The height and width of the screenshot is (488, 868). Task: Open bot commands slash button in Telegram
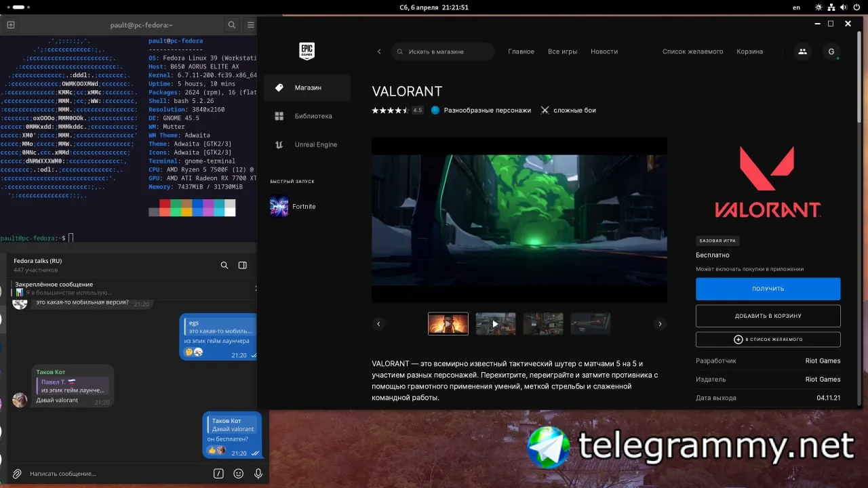(218, 474)
